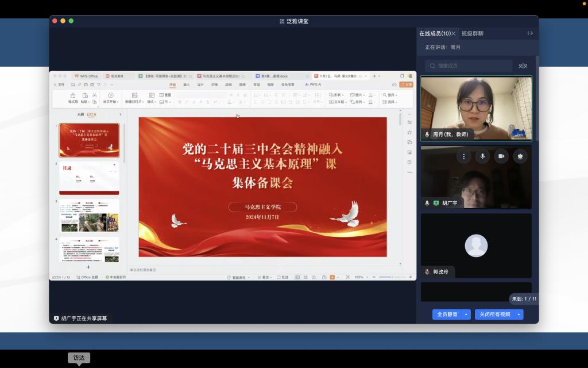The image size is (588, 368).
Task: Start slideshow with 当页开始 button
Action: click(x=111, y=98)
